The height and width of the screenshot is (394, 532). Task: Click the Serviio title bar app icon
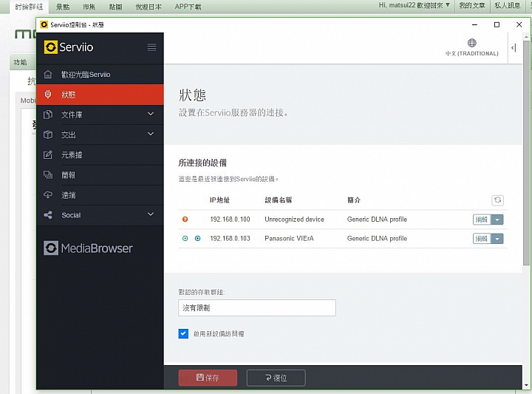click(x=44, y=25)
